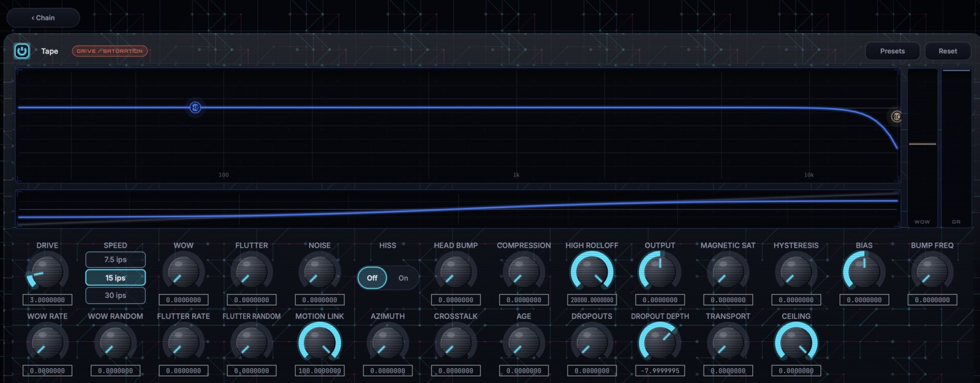Click the Azimuth value field

[x=387, y=371]
